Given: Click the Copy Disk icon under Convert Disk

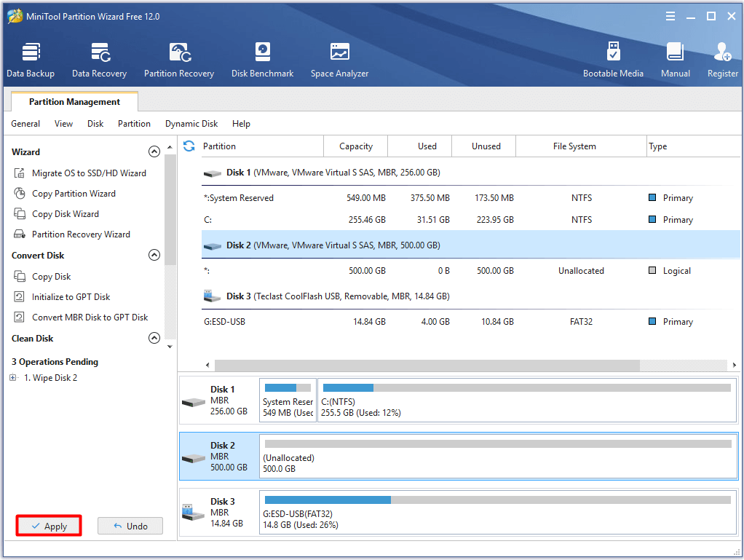Looking at the screenshot, I should click(20, 276).
